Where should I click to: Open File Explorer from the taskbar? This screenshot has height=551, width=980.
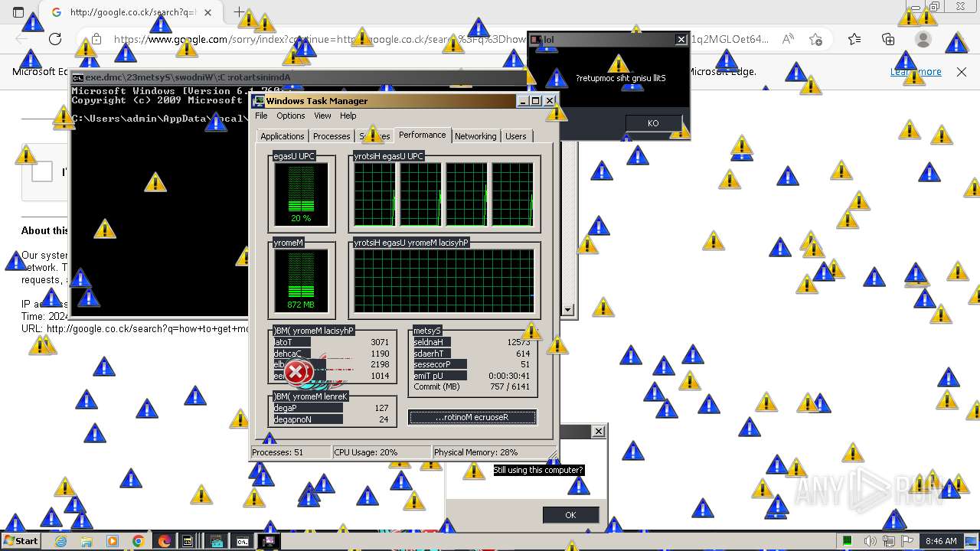tap(87, 541)
